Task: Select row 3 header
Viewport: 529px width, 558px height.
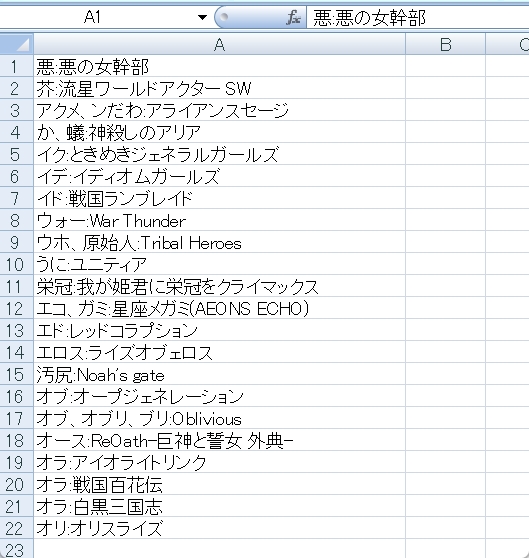Action: tap(16, 110)
